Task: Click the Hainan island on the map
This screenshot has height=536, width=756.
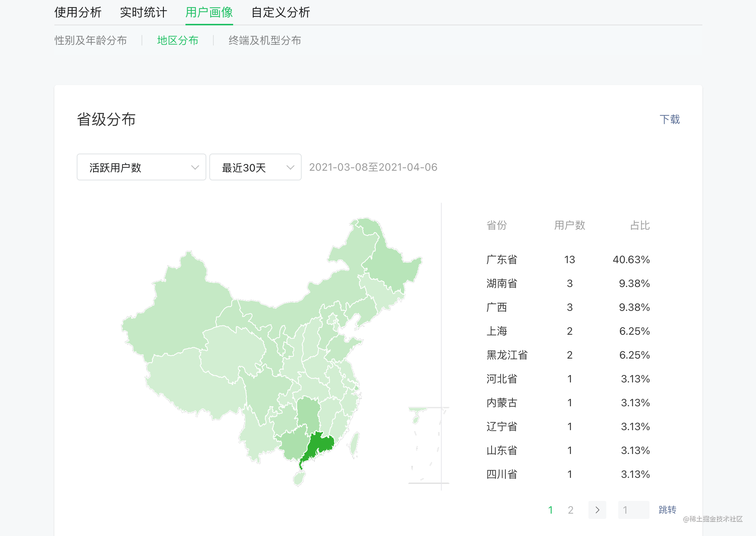Action: coord(299,478)
